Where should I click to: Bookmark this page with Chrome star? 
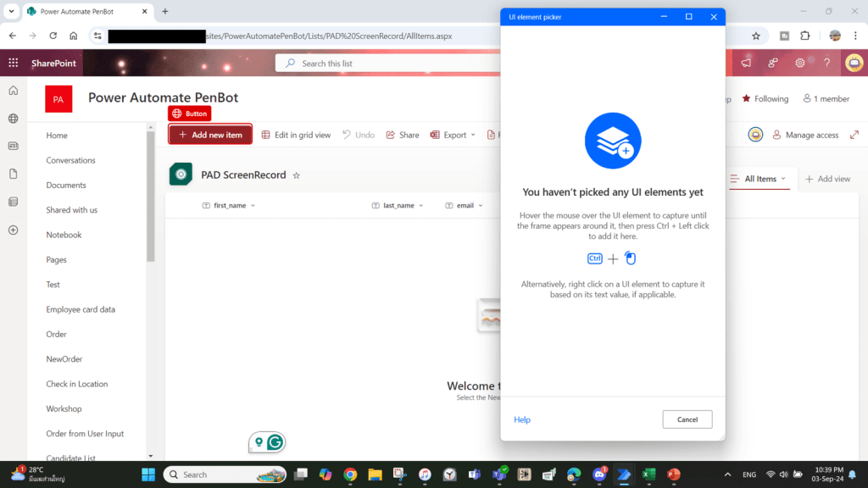pyautogui.click(x=755, y=36)
